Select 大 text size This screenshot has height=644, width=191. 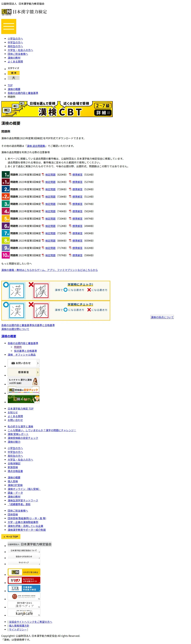coord(14,78)
